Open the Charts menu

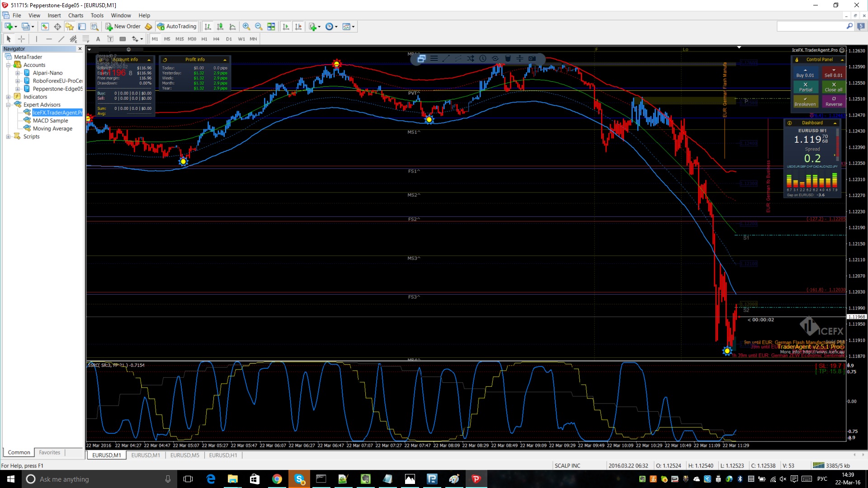click(75, 15)
